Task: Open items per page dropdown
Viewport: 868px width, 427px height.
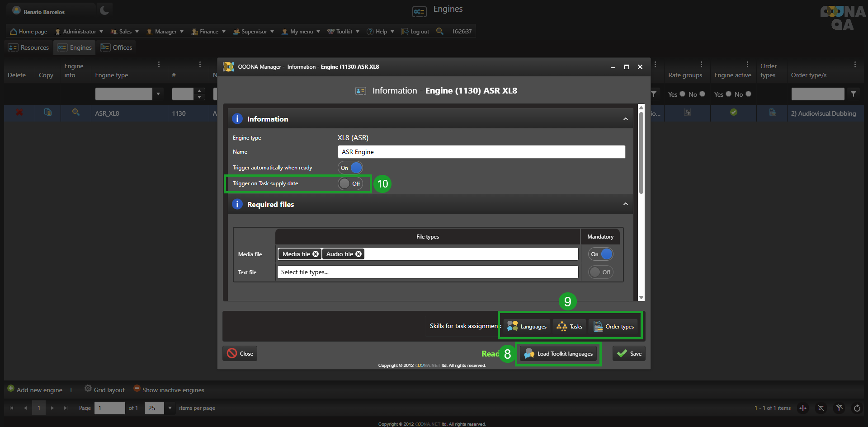Action: [x=170, y=408]
